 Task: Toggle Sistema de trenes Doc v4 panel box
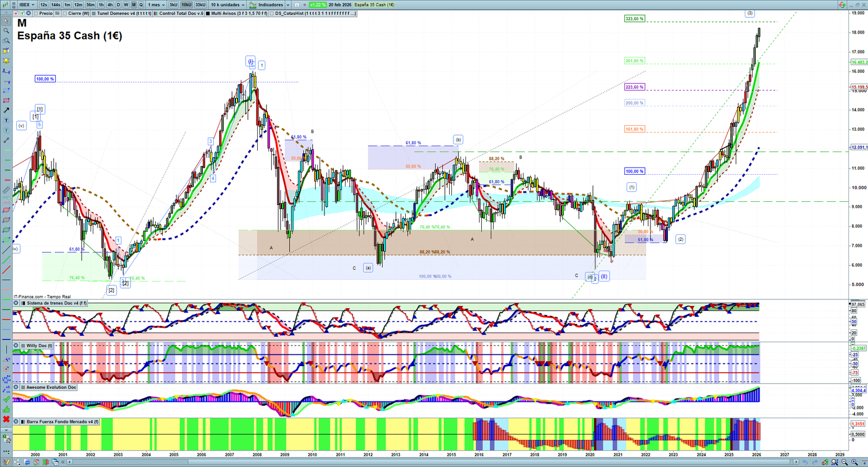coord(23,303)
